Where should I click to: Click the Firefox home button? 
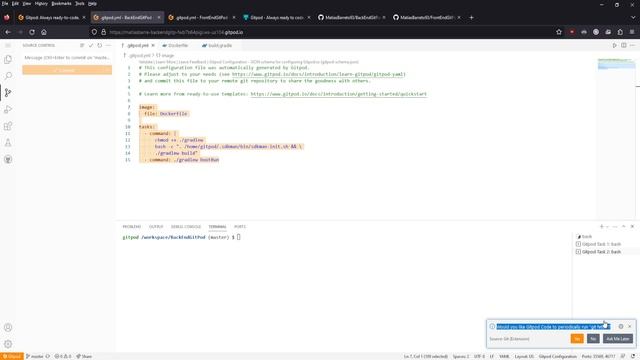coord(44,32)
